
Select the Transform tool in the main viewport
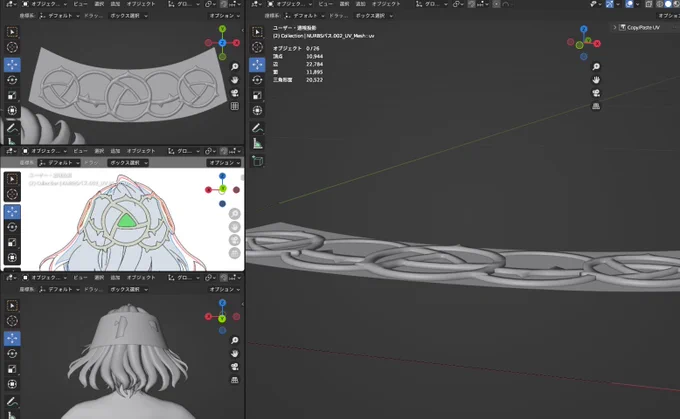coord(257,111)
